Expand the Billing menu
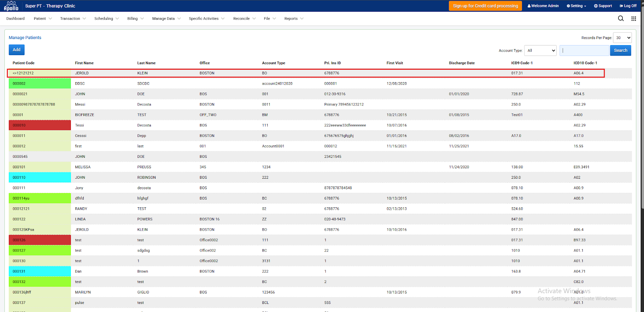The height and width of the screenshot is (312, 644). click(135, 19)
